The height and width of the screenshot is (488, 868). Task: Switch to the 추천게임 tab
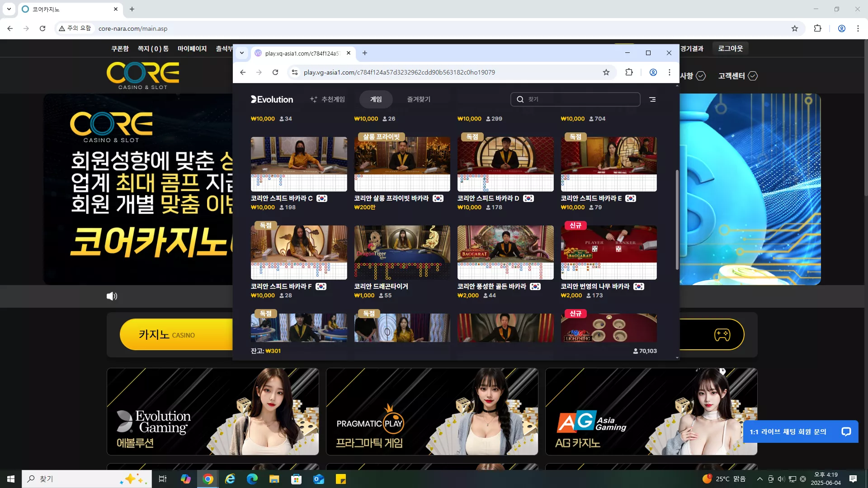click(x=327, y=99)
